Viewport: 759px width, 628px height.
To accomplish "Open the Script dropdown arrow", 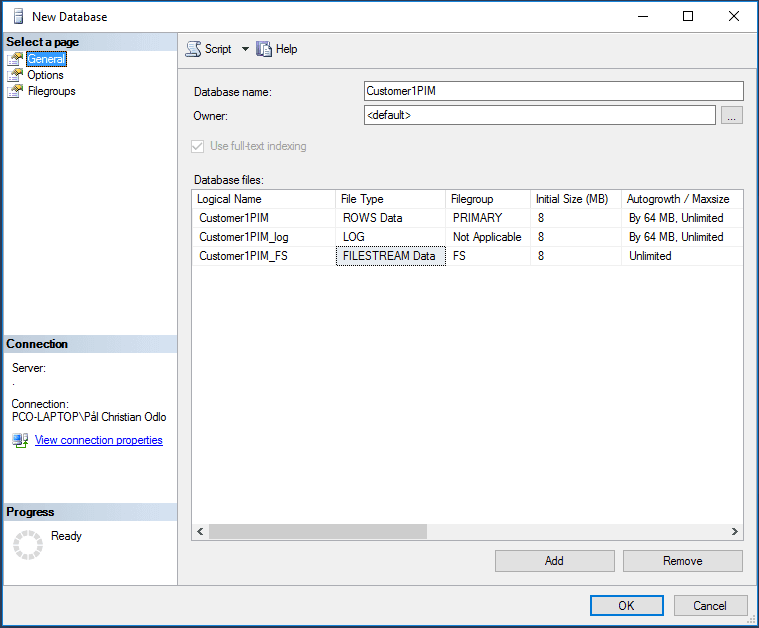I will tap(245, 49).
